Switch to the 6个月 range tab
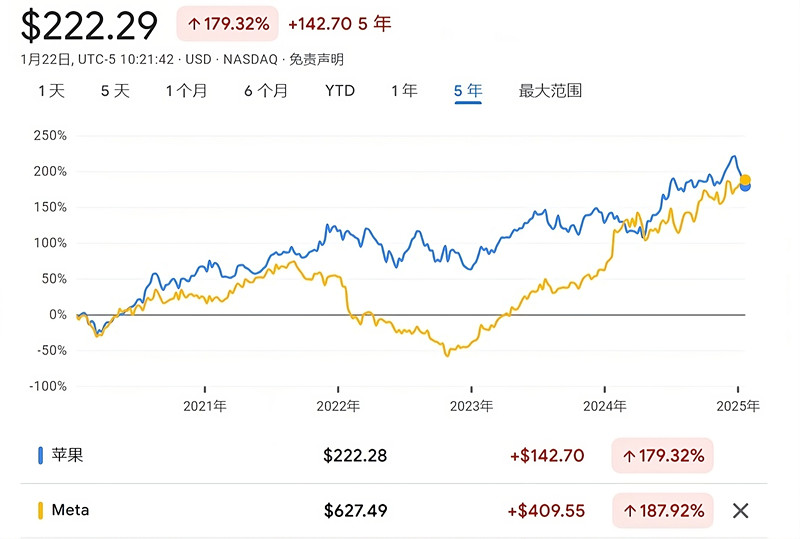This screenshot has height=539, width=800. pos(266,91)
